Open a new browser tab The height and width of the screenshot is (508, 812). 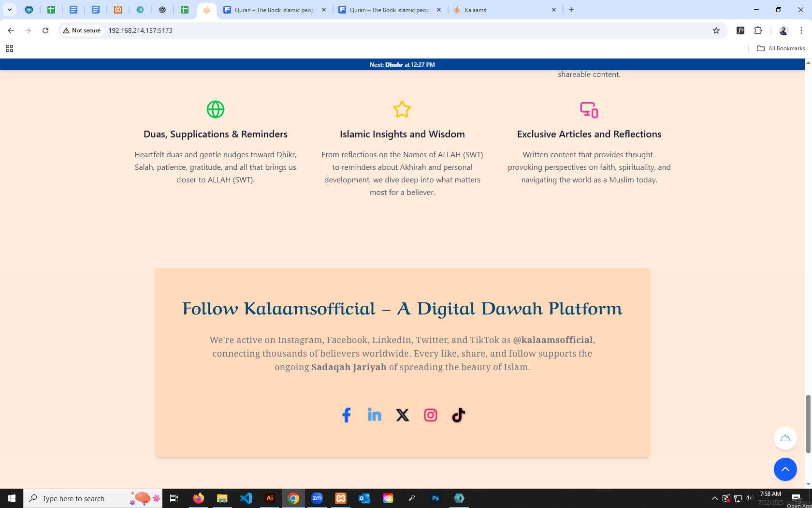[x=571, y=10]
